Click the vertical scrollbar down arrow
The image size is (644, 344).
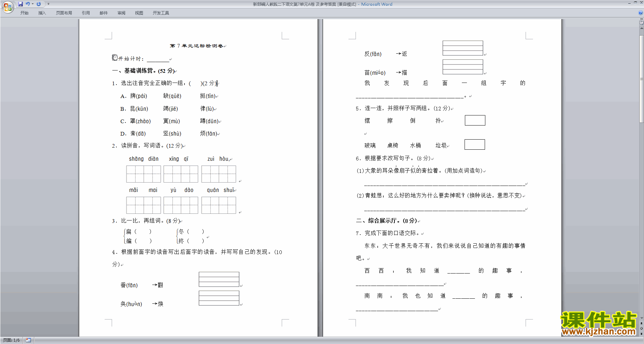click(642, 318)
